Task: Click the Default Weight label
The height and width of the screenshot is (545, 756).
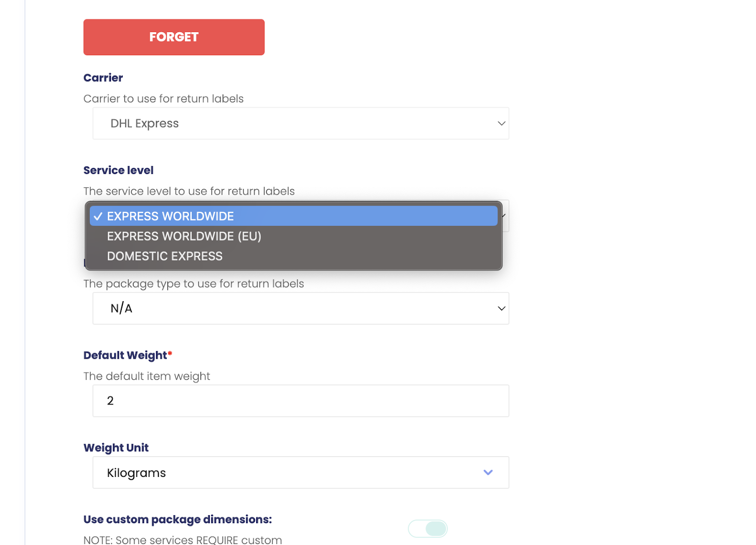Action: click(x=125, y=355)
